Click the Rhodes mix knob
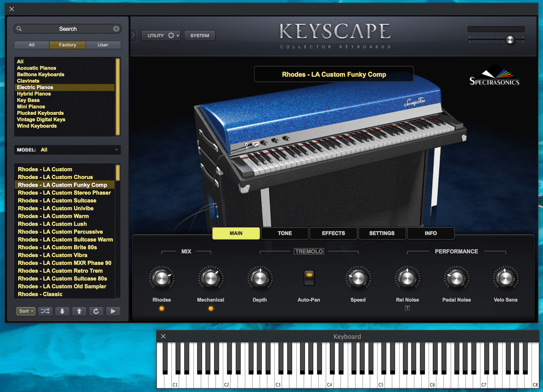Viewport: 543px width, 392px height. coord(162,278)
